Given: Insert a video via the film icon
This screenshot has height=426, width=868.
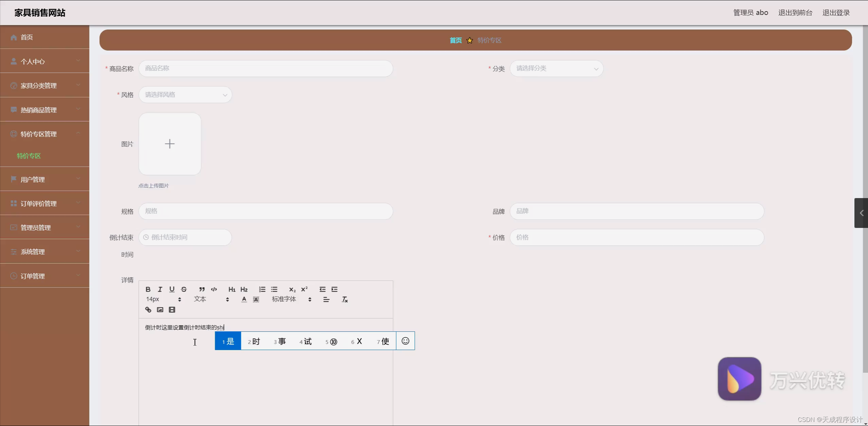Looking at the screenshot, I should (172, 310).
